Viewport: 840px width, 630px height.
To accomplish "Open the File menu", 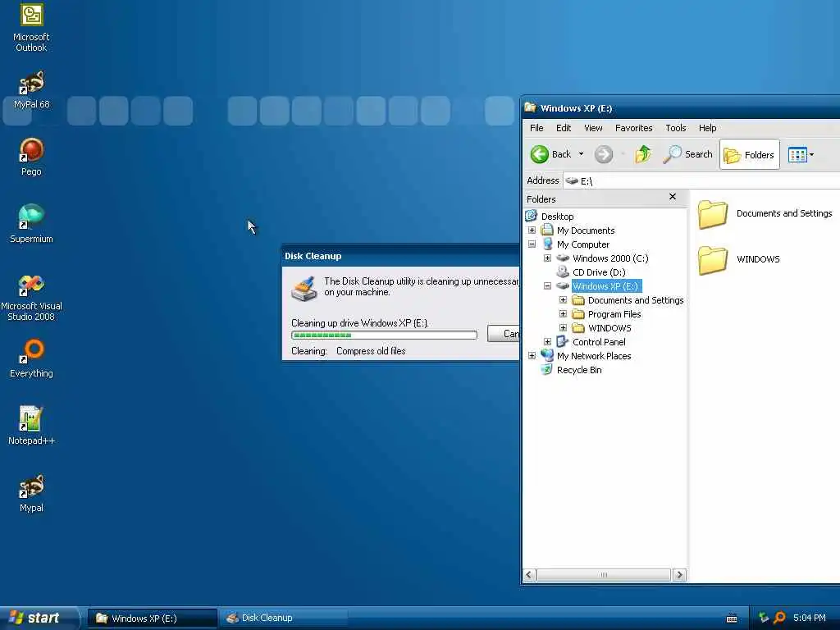I will coord(536,128).
